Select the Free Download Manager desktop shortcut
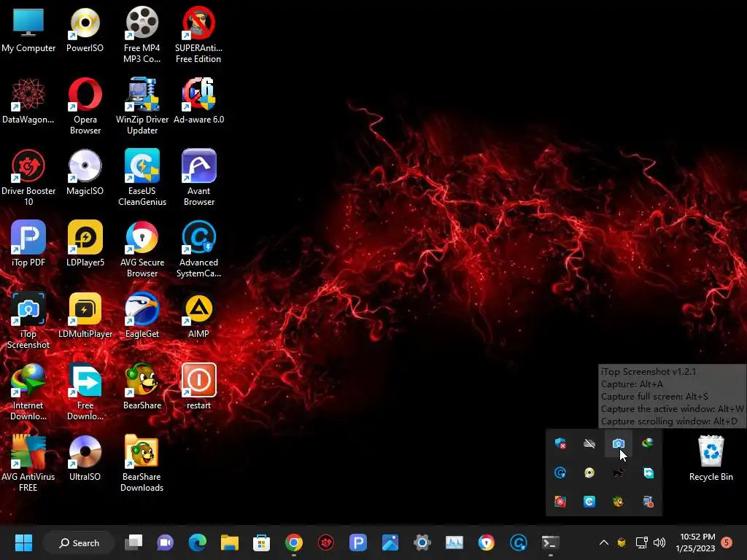Viewport: 747px width, 560px height. click(85, 393)
